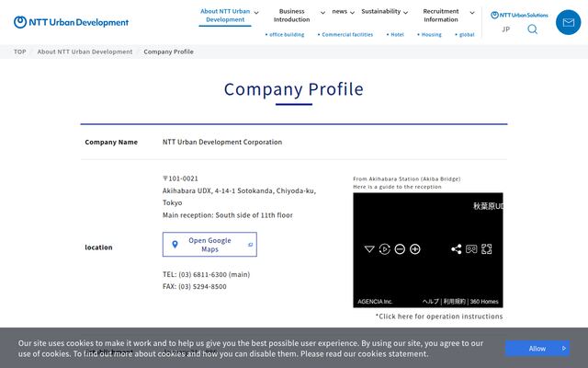Go to global link

[x=465, y=35]
